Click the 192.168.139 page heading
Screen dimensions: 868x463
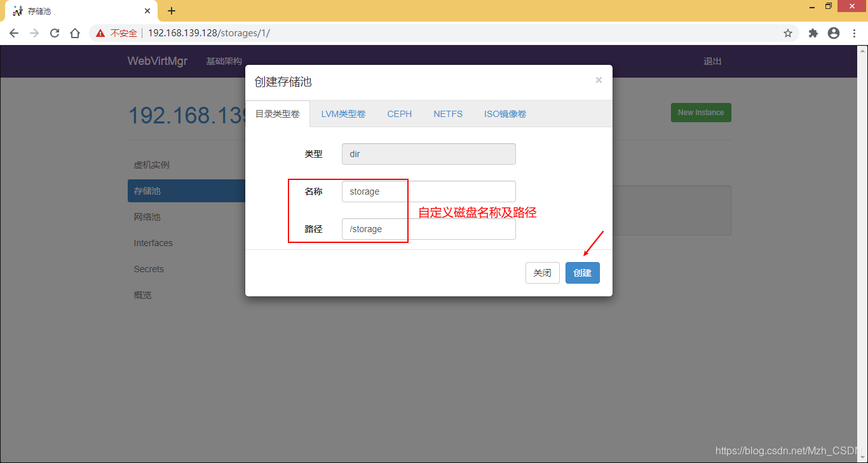click(x=187, y=115)
